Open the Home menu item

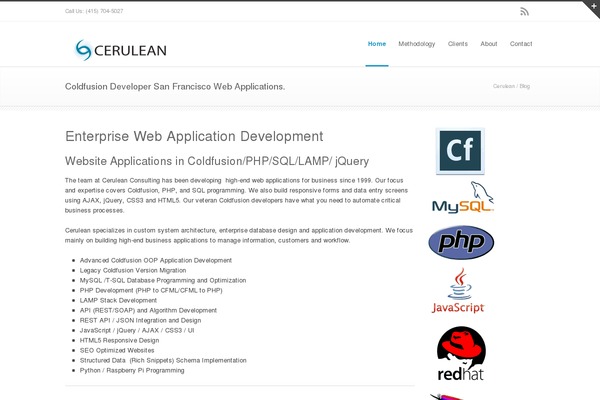[x=377, y=44]
